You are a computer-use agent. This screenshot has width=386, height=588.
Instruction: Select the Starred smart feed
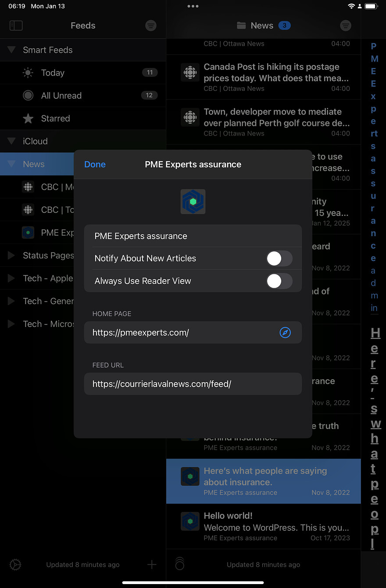click(x=83, y=118)
